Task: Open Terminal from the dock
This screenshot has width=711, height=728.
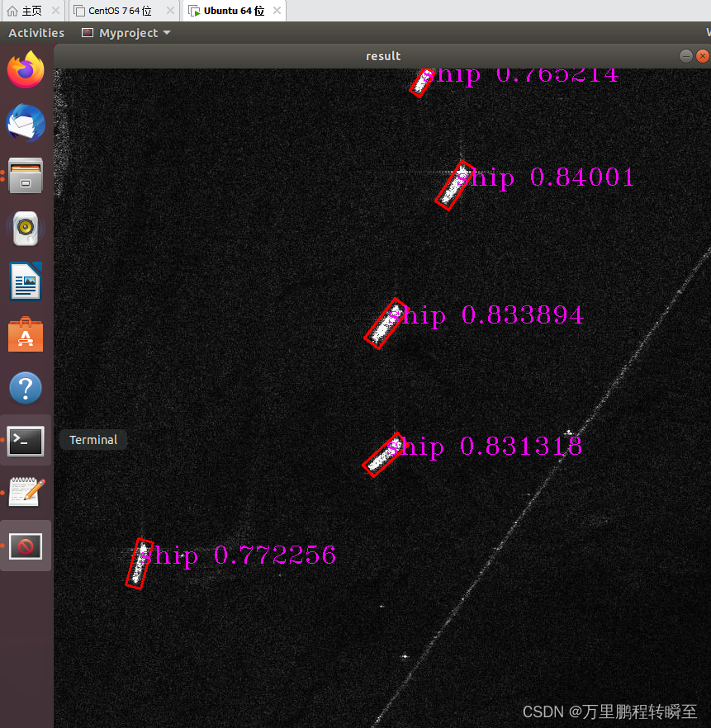Action: [26, 440]
